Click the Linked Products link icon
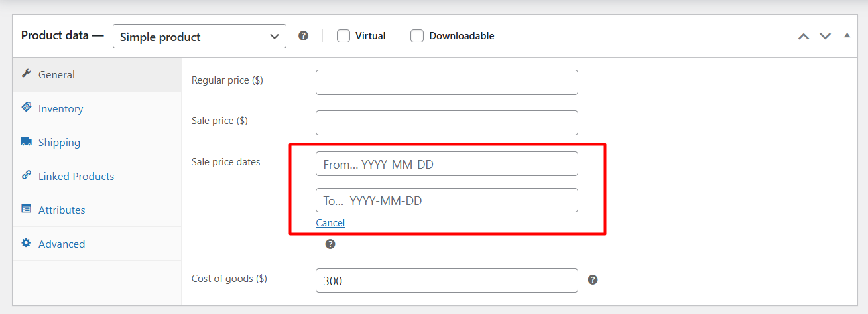 pos(27,175)
